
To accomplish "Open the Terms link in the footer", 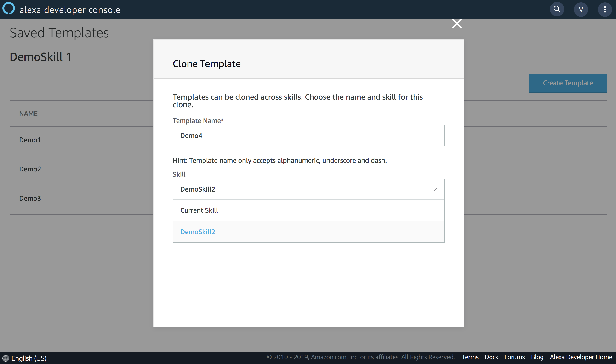I will [470, 357].
